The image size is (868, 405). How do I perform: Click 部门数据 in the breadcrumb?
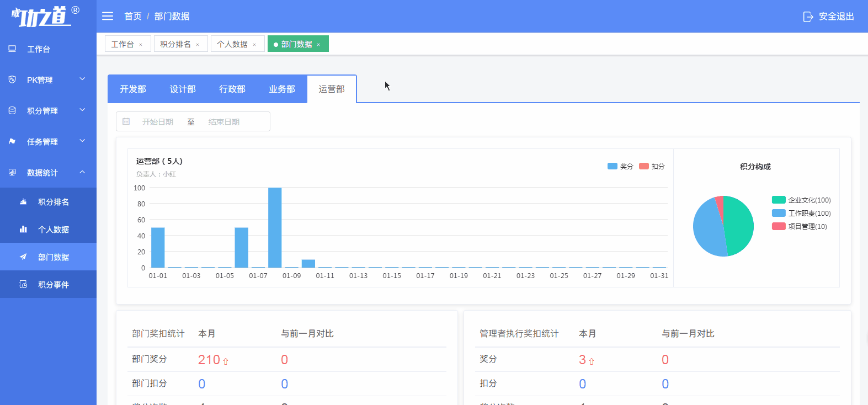[172, 17]
